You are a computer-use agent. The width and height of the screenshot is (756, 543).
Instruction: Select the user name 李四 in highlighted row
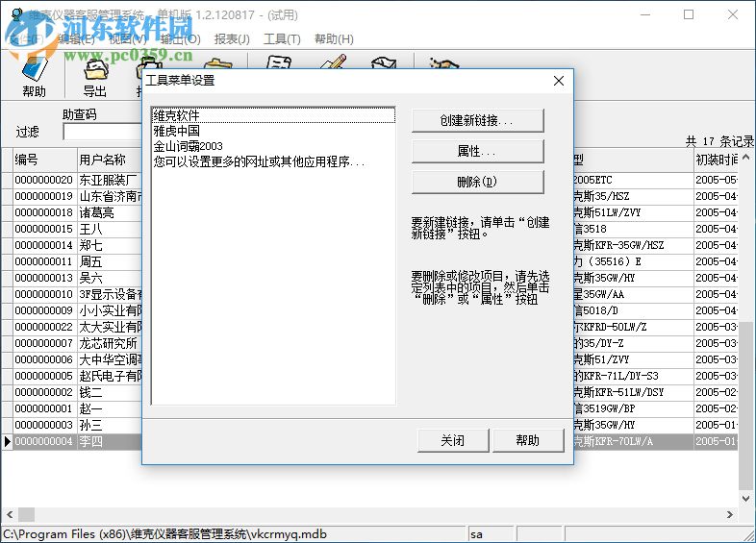point(110,441)
